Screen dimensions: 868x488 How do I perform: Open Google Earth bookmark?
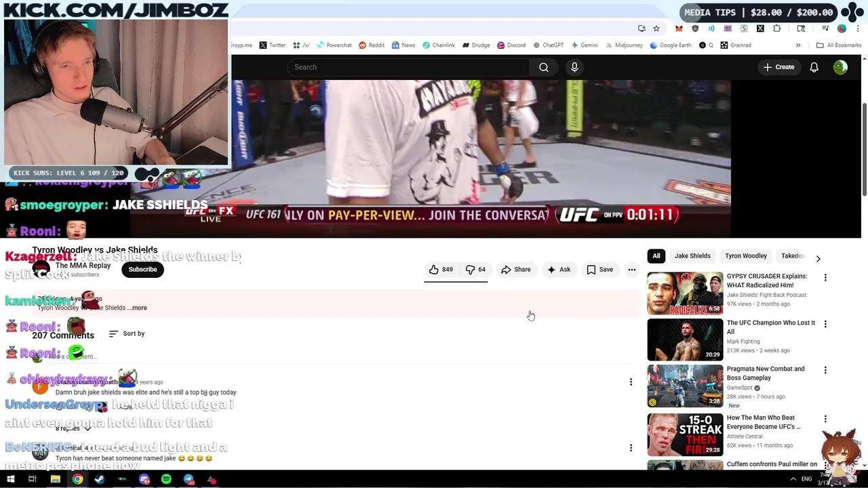point(670,45)
